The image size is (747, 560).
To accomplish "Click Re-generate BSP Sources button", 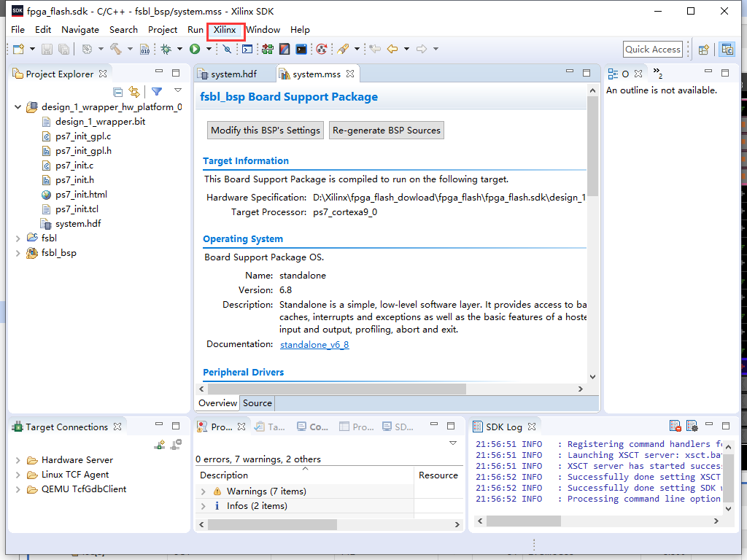I will pos(387,130).
